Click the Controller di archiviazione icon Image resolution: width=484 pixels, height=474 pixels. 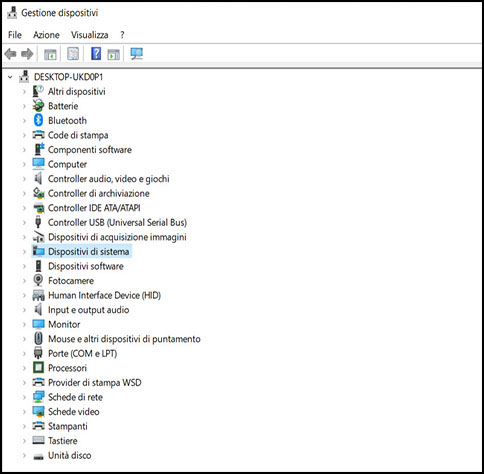39,193
